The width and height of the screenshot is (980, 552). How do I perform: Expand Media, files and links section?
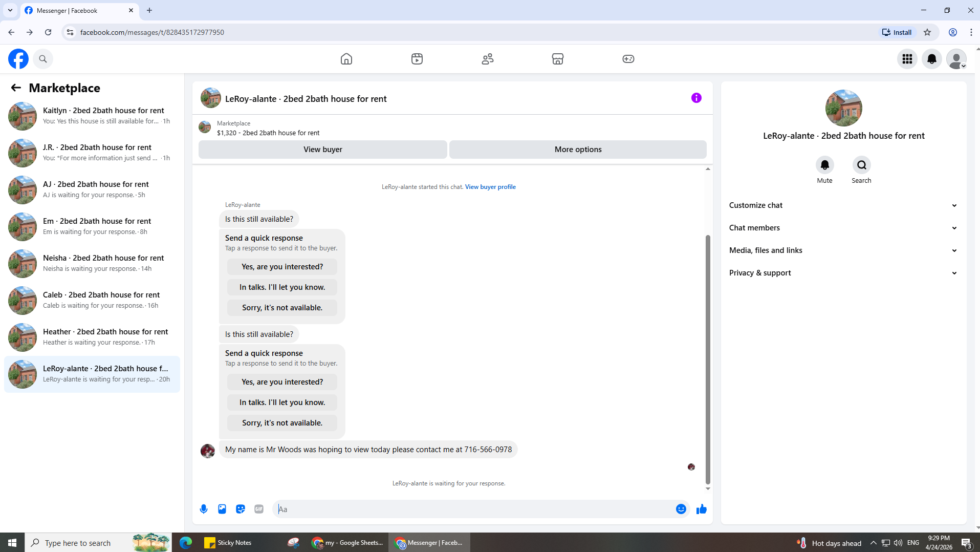[x=843, y=250]
